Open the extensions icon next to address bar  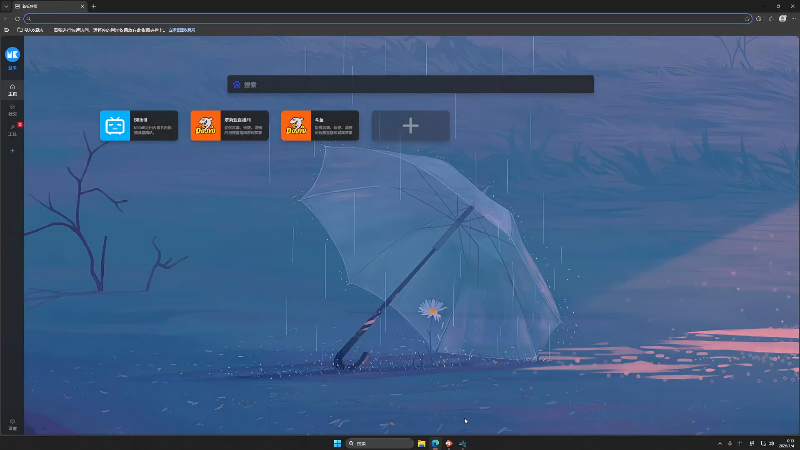click(759, 19)
